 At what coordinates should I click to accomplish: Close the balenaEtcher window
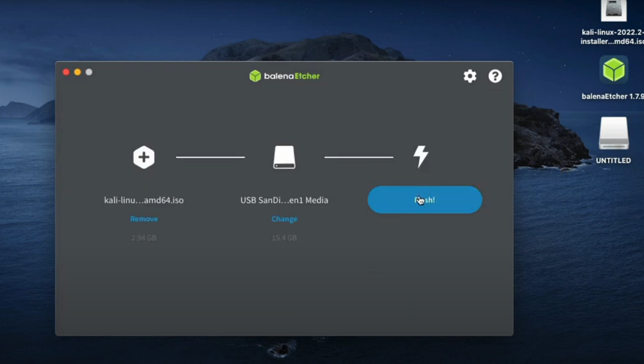click(66, 72)
